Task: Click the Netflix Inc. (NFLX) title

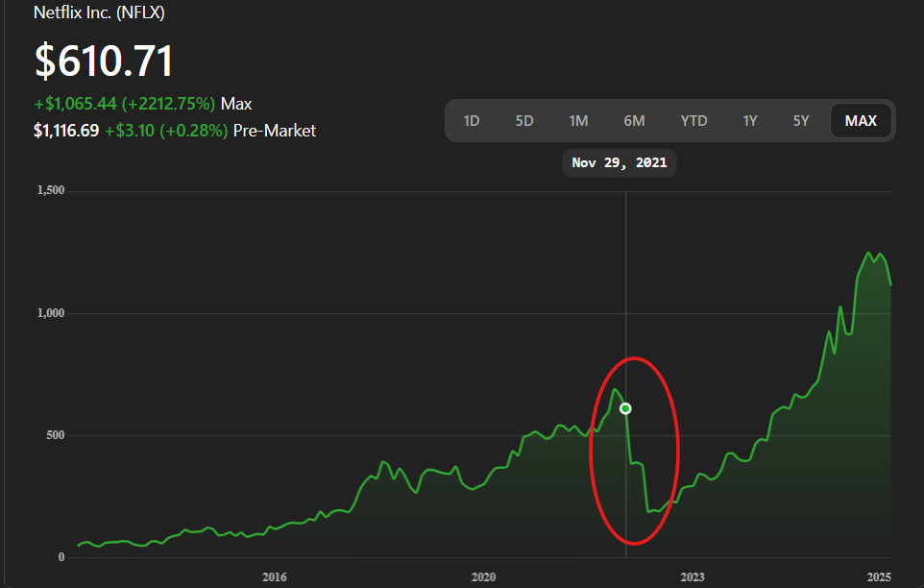Action: pos(99,12)
